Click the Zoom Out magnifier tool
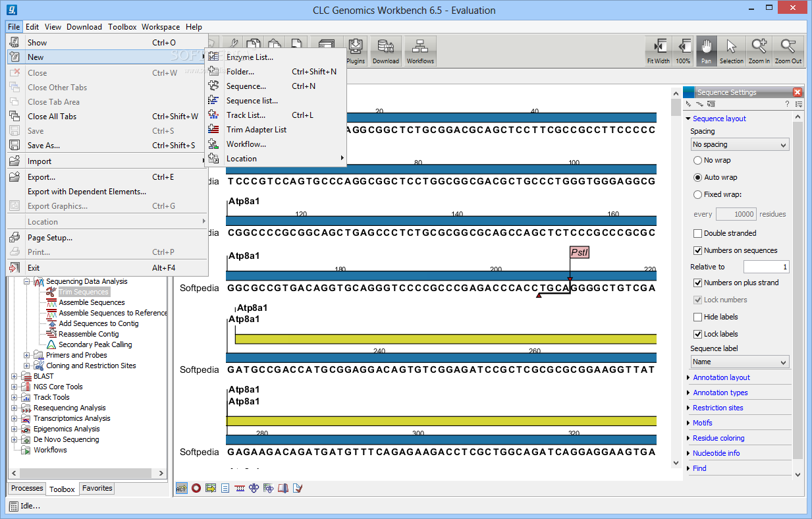Screen dimensions: 812x519 788,51
